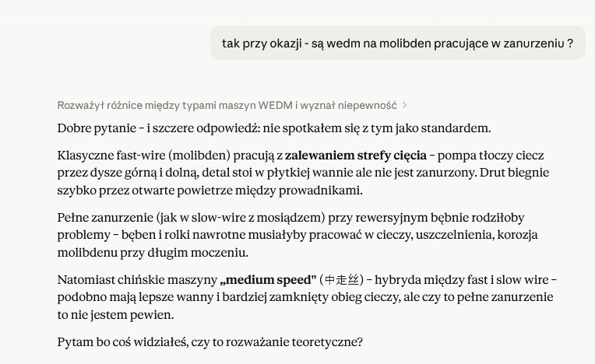Click the words "wyznał niepewność" in the summary
This screenshot has height=364, width=595.
348,105
